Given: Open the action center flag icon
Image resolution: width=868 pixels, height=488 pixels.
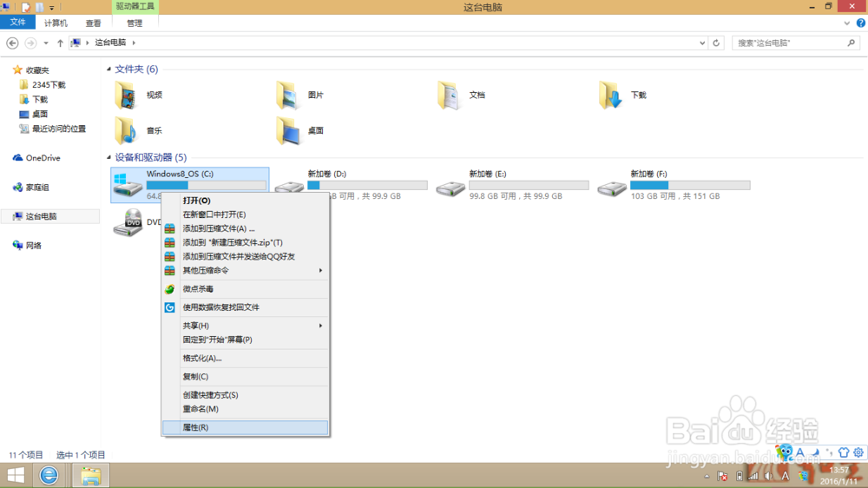Looking at the screenshot, I should tap(722, 476).
